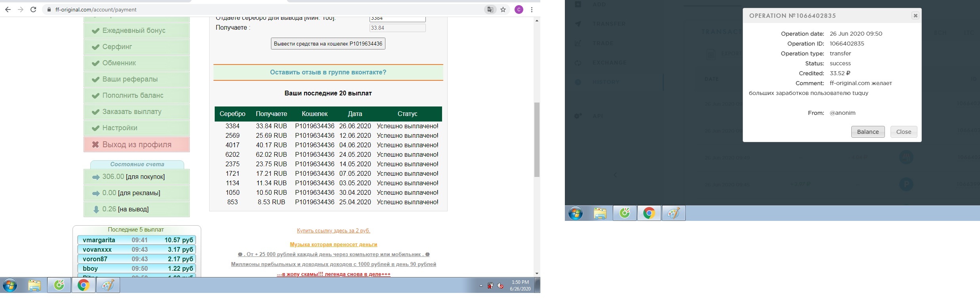The height and width of the screenshot is (304, 980).
Task: Click vmargarita recent payout entry
Action: point(137,240)
